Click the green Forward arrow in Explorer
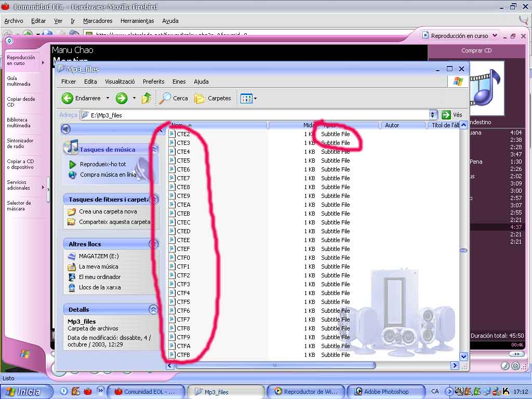 (121, 98)
